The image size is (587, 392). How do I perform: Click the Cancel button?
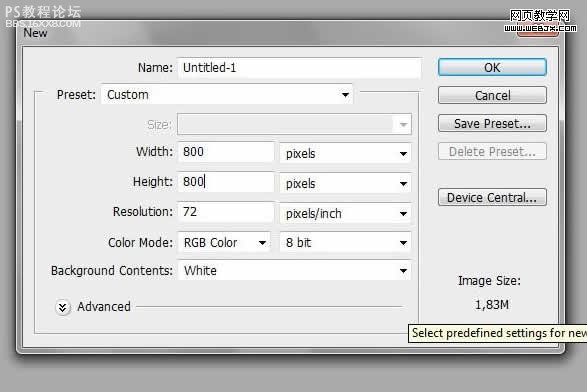[492, 95]
